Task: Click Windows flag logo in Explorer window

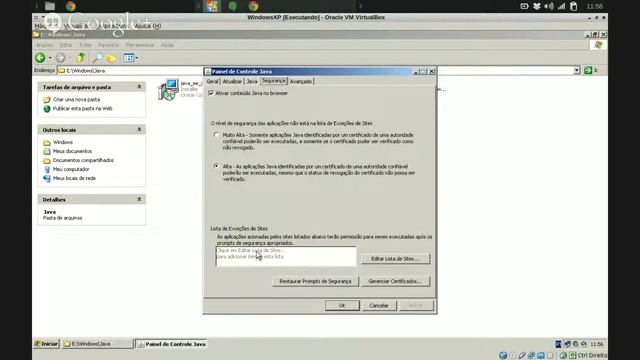Action: tap(598, 45)
